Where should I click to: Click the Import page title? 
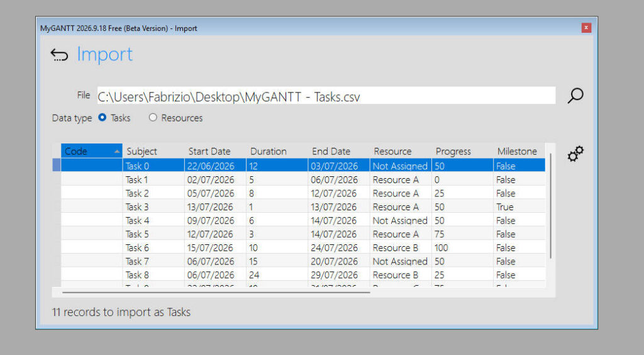[105, 54]
